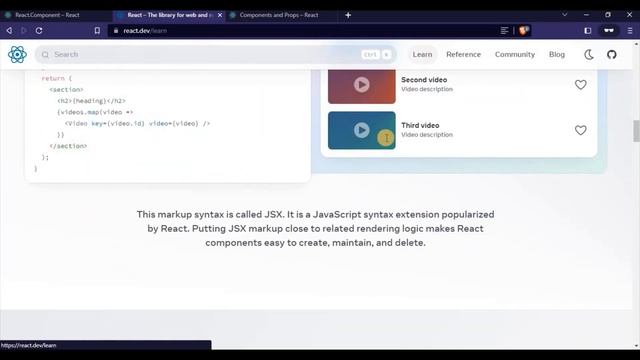This screenshot has height=360, width=640.
Task: Open reader mode icon in address bar
Action: click(504, 31)
